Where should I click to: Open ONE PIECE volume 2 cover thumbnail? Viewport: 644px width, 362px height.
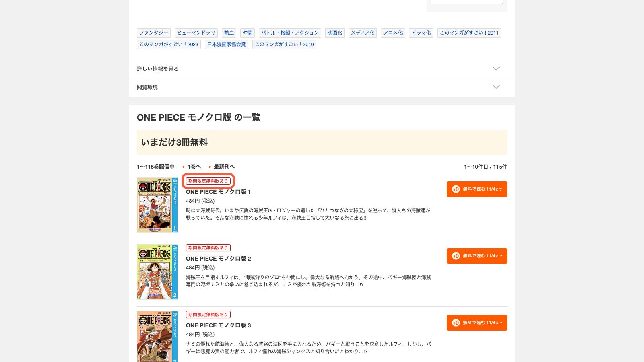157,272
